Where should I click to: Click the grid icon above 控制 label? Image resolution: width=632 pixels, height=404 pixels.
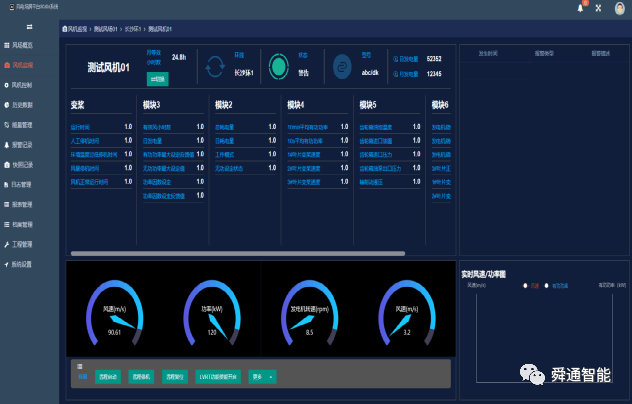tap(80, 367)
